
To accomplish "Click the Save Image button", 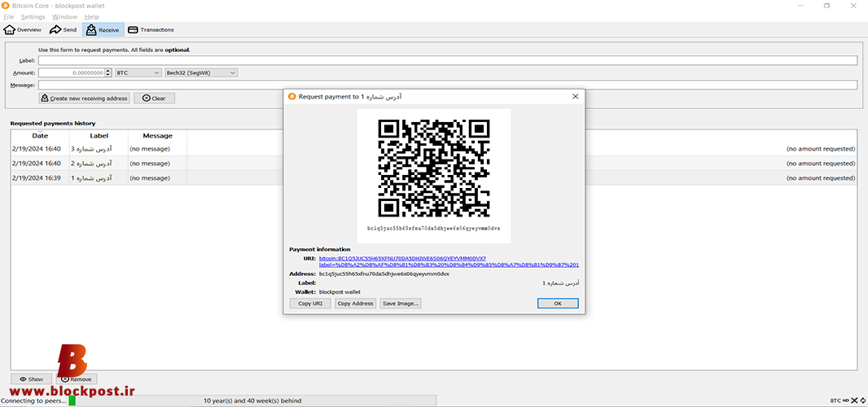I will click(401, 304).
